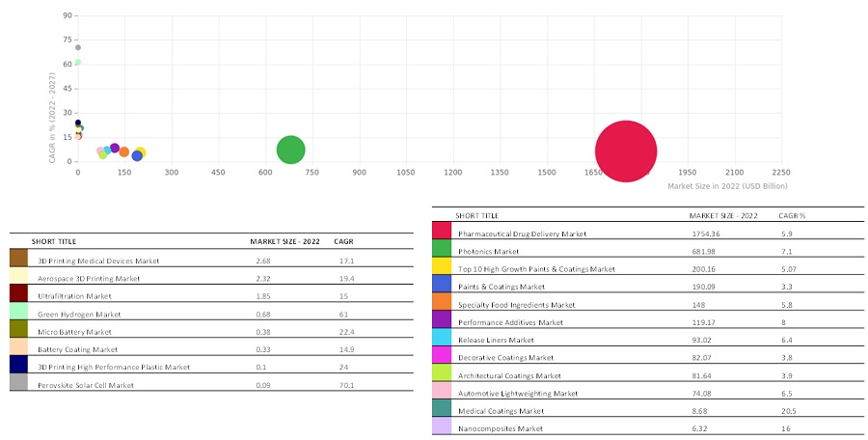Select the Automotive Lightweighting Market title

click(517, 393)
